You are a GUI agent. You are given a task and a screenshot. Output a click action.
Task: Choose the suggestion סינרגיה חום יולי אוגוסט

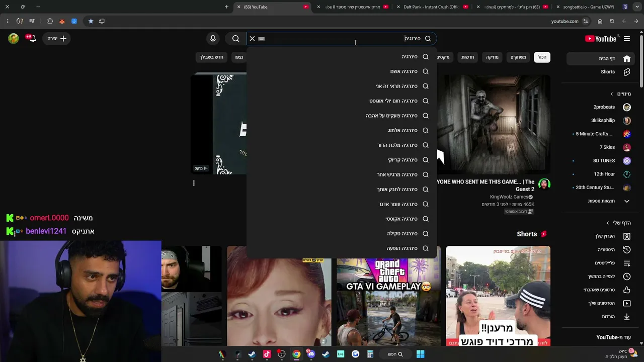click(x=342, y=101)
